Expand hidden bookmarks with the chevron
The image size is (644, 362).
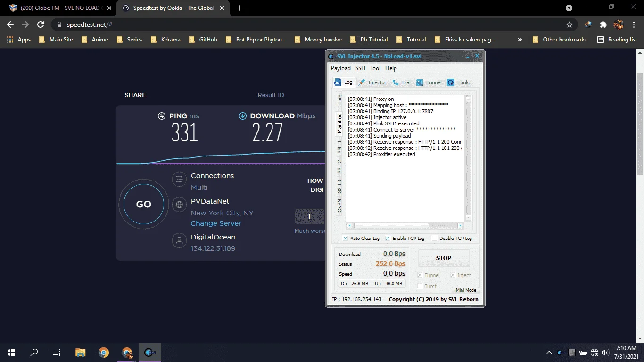(x=520, y=40)
